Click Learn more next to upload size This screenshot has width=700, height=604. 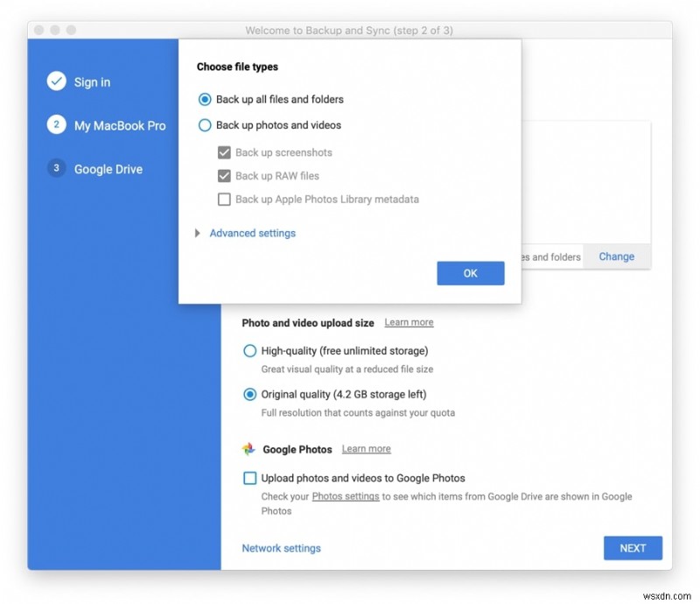coord(408,322)
